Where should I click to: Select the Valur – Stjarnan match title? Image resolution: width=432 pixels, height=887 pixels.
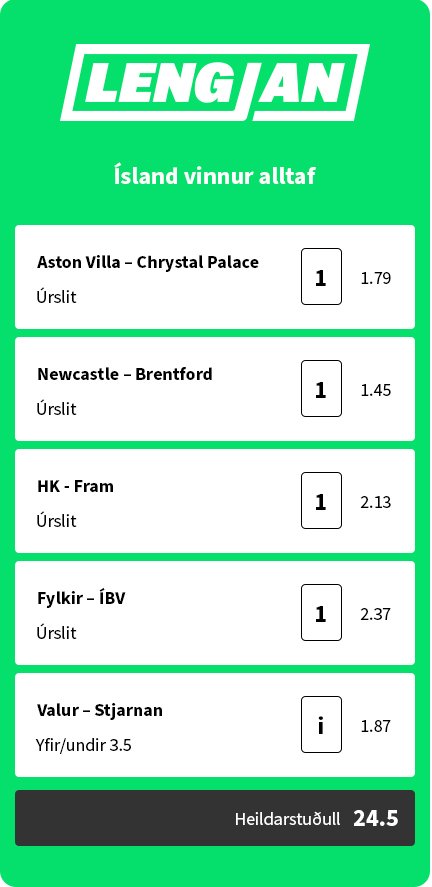[100, 710]
